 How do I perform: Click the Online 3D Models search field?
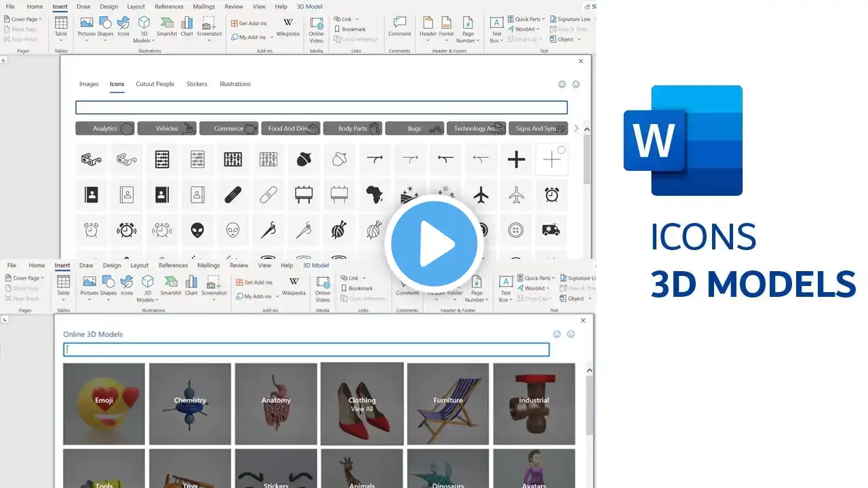(x=307, y=350)
